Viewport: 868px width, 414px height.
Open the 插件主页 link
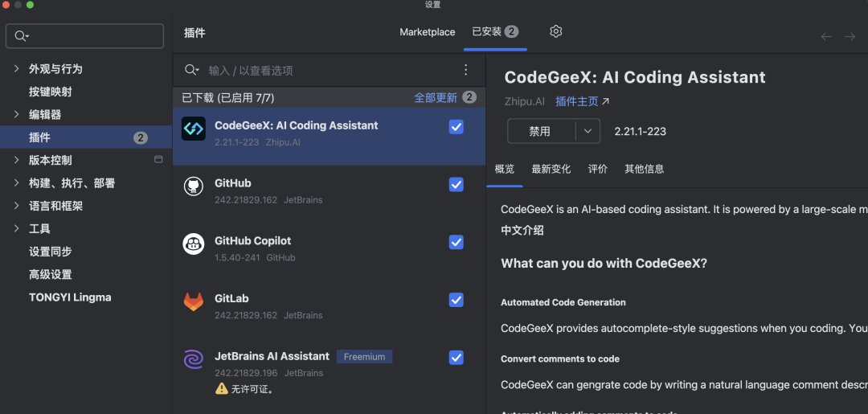coord(583,101)
